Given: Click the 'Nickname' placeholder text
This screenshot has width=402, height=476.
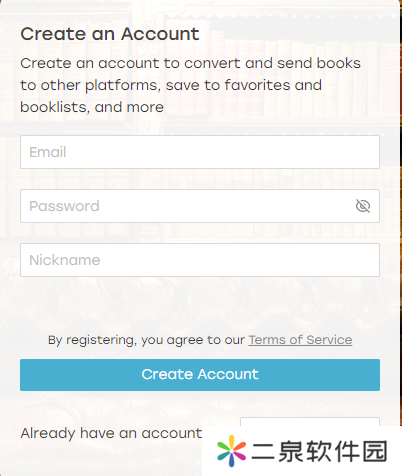Looking at the screenshot, I should (x=65, y=260).
